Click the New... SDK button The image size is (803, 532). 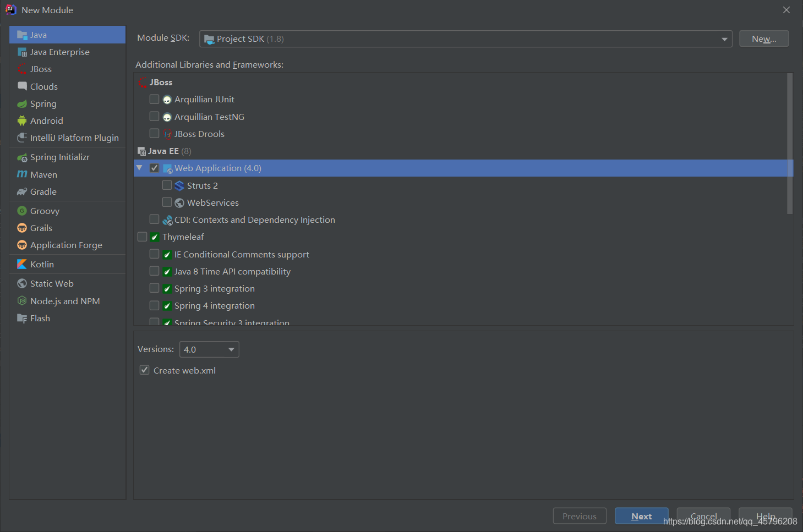click(764, 39)
